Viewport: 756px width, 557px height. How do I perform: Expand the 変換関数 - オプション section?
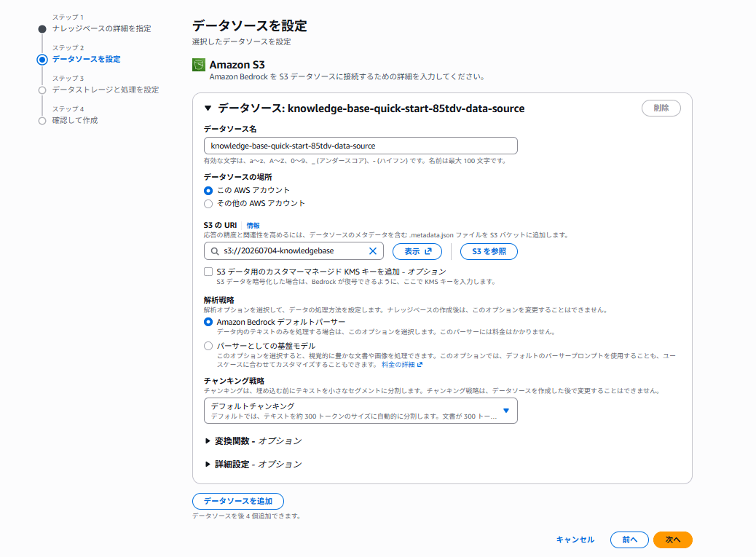point(253,441)
